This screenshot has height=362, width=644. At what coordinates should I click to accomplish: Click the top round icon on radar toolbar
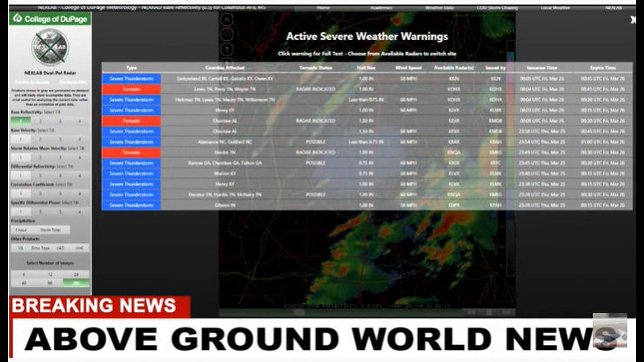227,20
